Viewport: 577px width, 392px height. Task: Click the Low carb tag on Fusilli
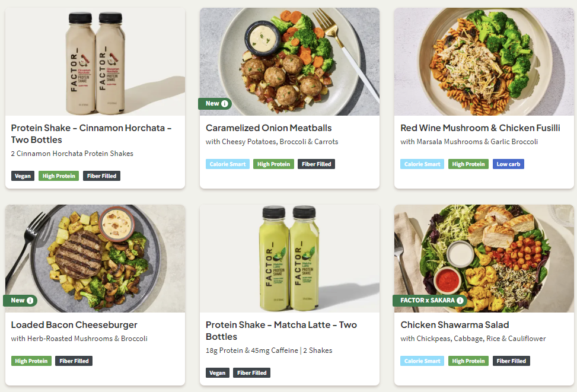point(508,164)
